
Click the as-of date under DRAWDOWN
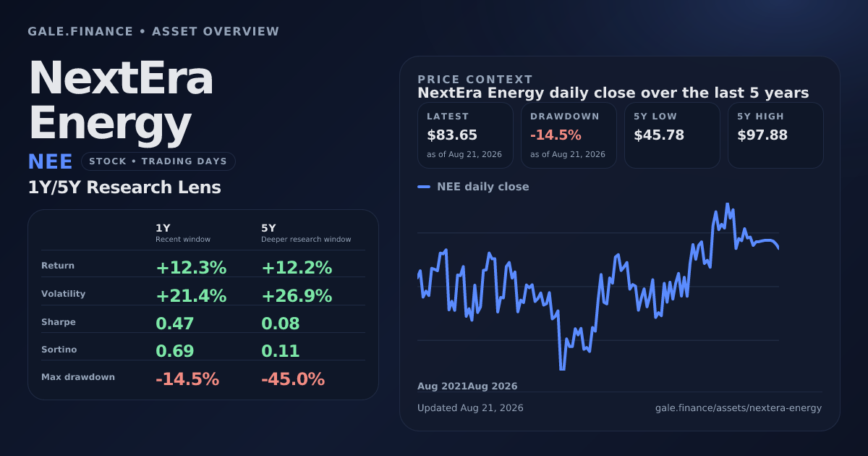pyautogui.click(x=568, y=154)
